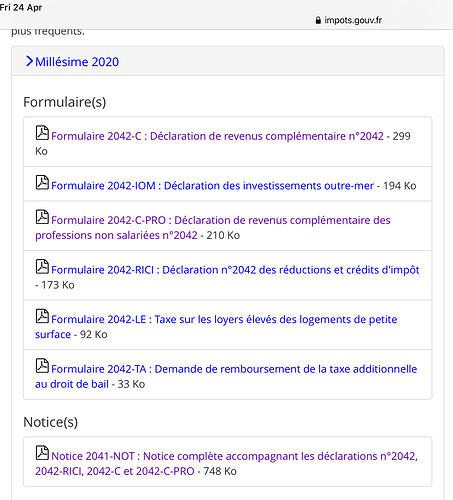The width and height of the screenshot is (453, 500).
Task: Click PDF icon next to Formulaire 2042-C
Action: click(42, 133)
